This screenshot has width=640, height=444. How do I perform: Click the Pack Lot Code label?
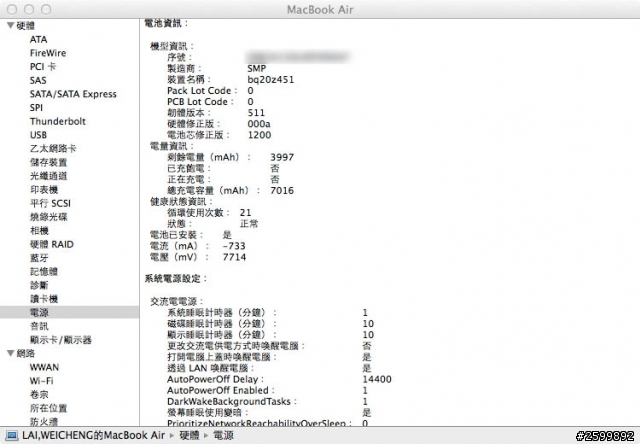coord(202,91)
